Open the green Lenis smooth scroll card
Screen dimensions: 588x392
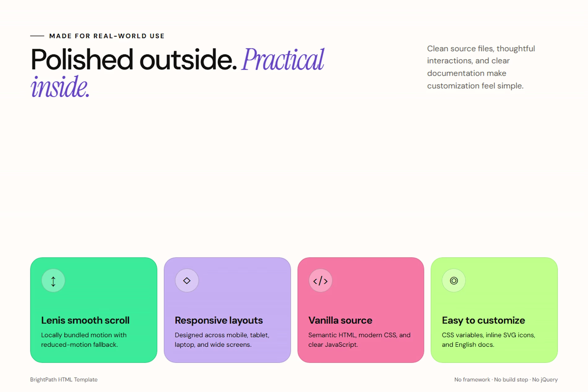94,310
